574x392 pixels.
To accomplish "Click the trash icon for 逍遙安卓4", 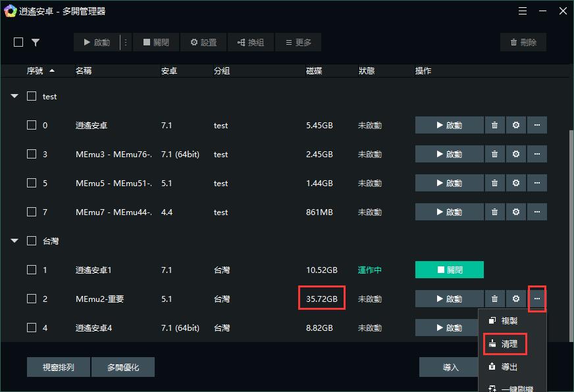I will click(494, 327).
